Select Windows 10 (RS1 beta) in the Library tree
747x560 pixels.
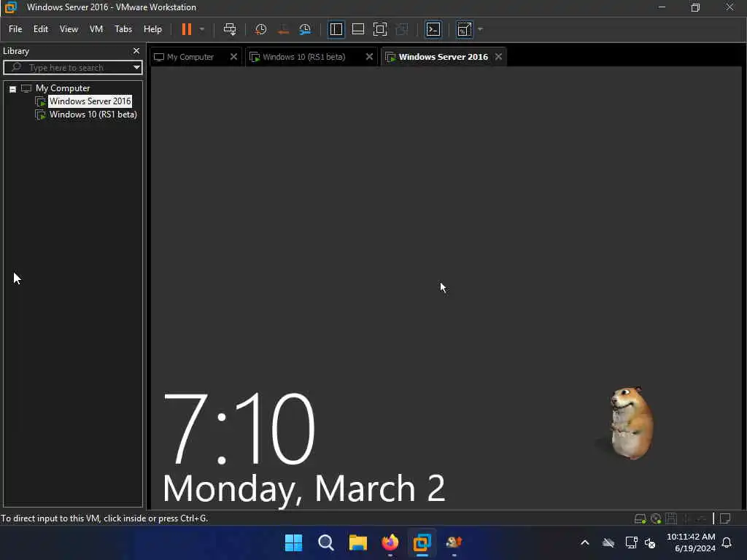tap(93, 114)
